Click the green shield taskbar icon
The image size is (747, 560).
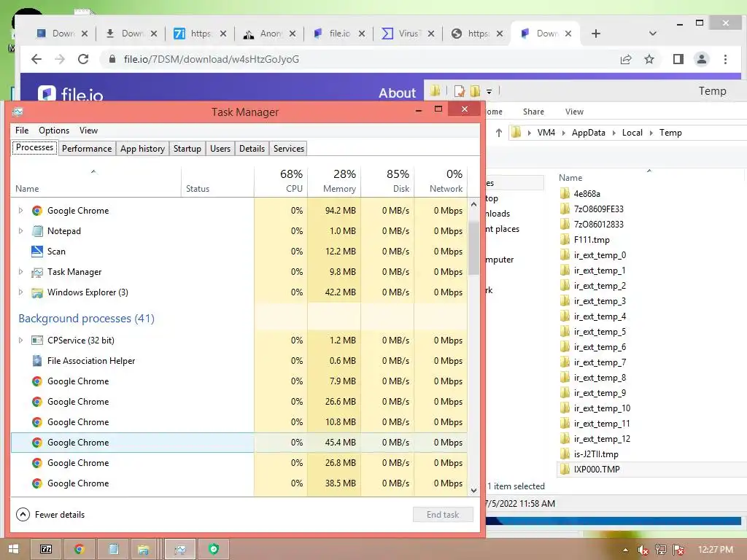pos(214,549)
